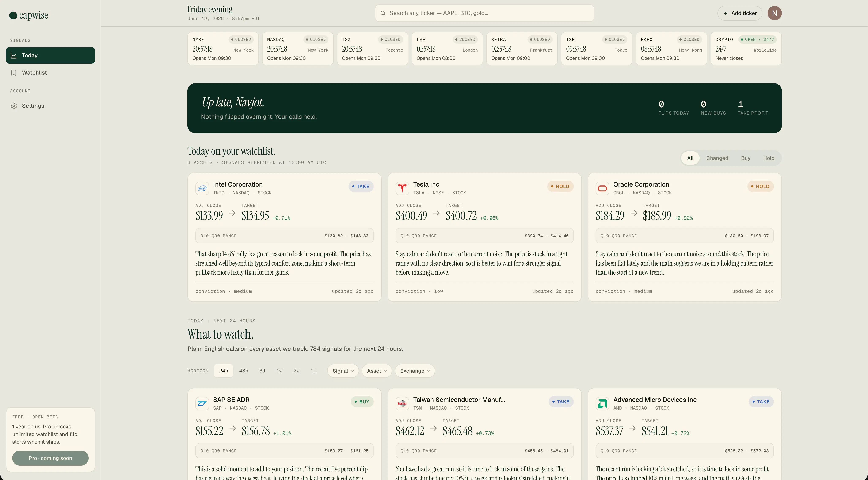Open the Exchange filter dropdown
The image size is (868, 480).
415,371
